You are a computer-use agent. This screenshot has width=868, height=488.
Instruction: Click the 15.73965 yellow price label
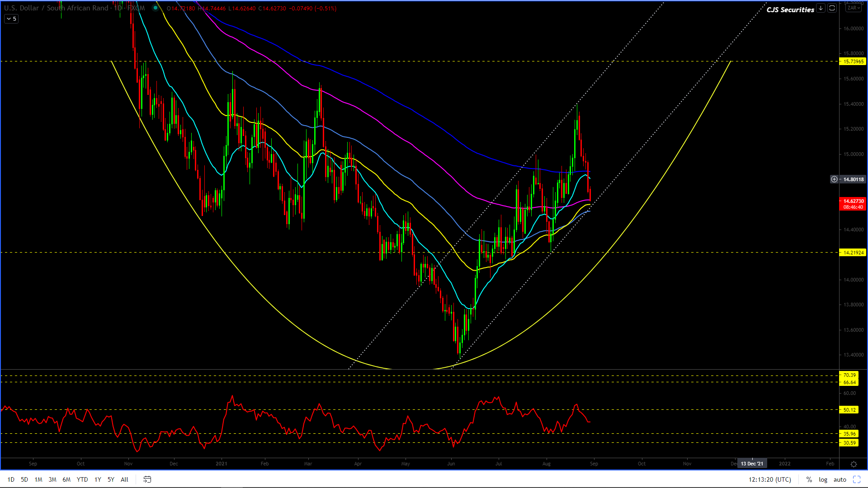click(x=853, y=61)
